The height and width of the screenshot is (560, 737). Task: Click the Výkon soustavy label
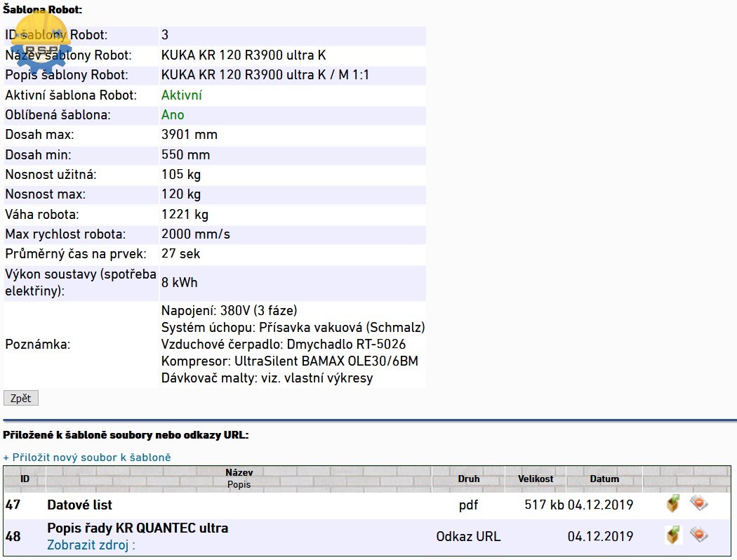coord(81,283)
